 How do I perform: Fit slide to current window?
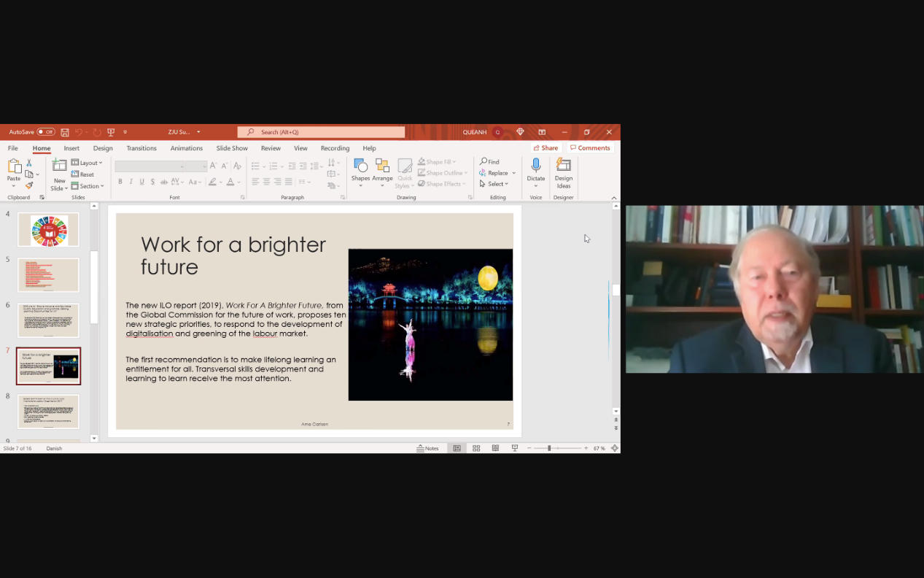(615, 448)
